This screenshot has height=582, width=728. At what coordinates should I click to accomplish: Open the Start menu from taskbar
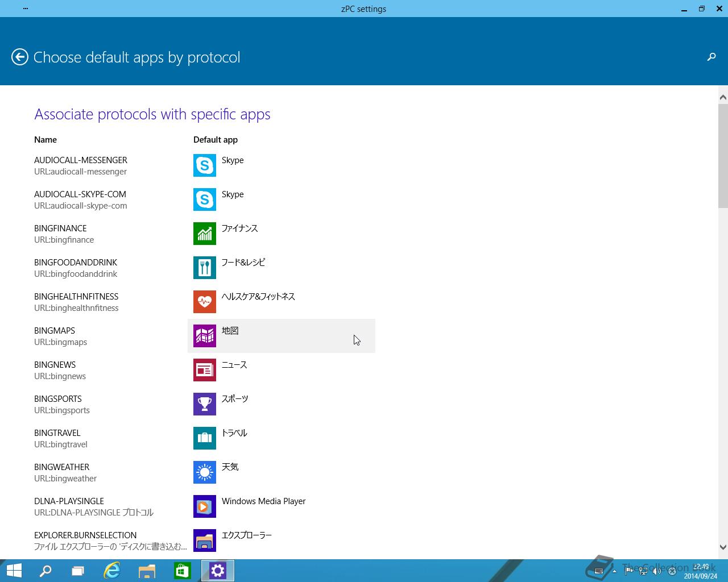coord(14,571)
